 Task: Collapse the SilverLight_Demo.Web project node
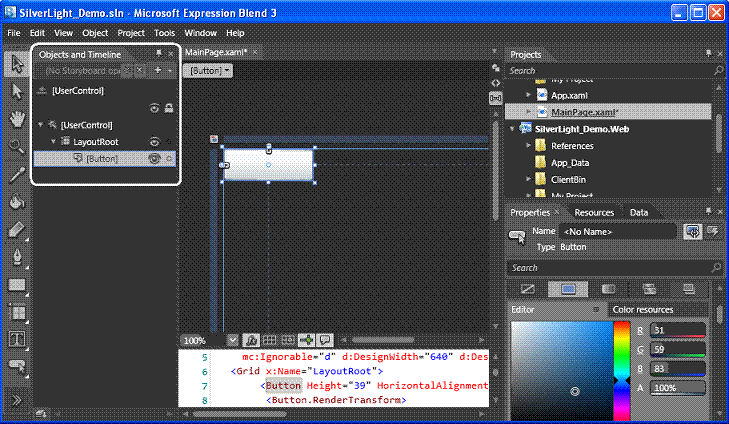512,129
